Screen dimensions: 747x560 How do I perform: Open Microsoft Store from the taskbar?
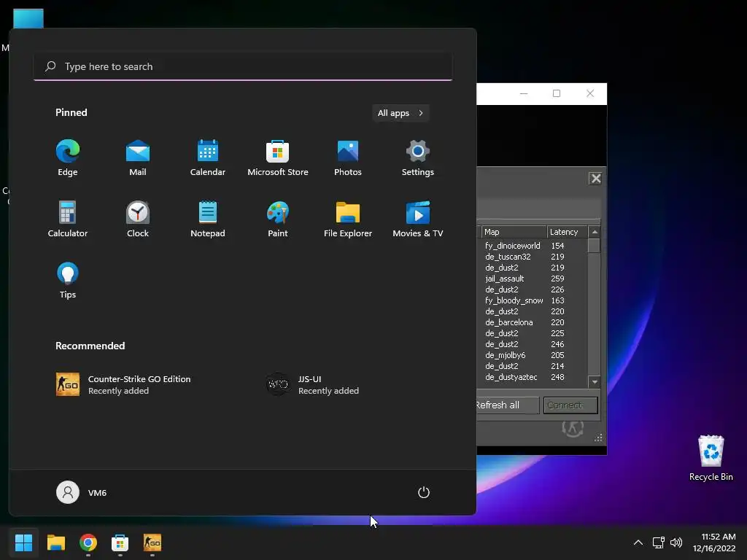tap(120, 542)
